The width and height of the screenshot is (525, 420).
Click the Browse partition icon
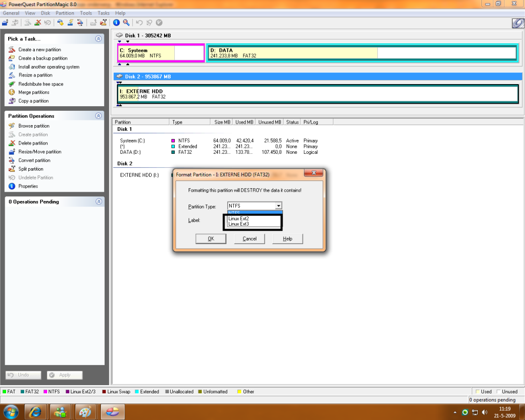(12, 126)
